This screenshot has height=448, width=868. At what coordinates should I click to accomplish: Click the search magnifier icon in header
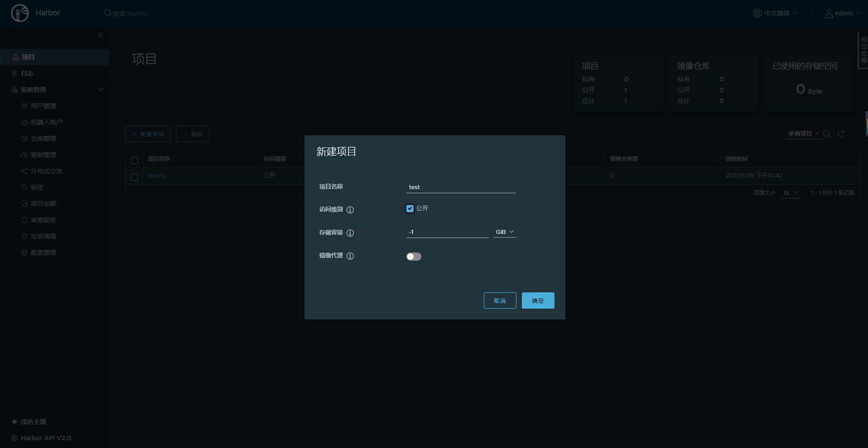pyautogui.click(x=108, y=13)
